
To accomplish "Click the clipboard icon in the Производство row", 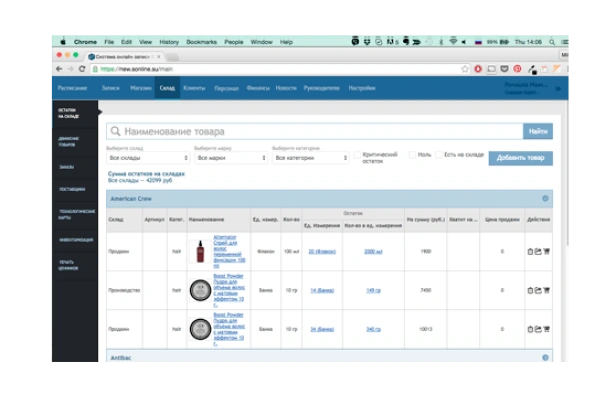I will 530,291.
